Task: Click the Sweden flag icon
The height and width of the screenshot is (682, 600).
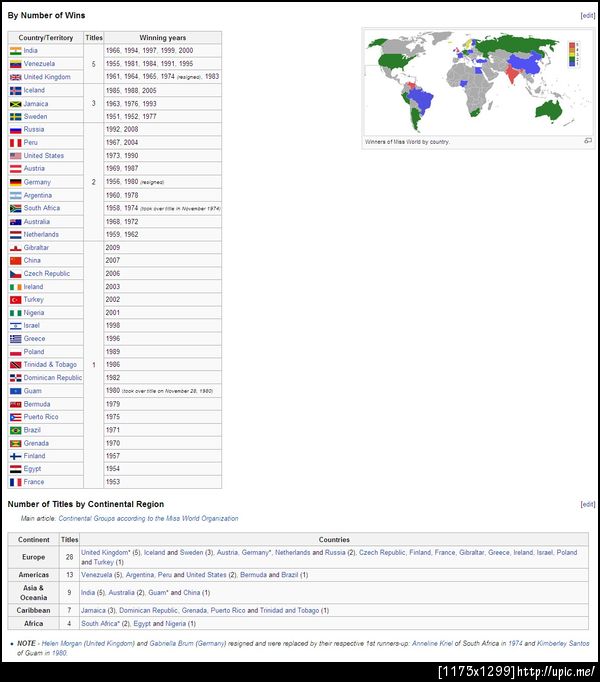Action: pos(16,117)
